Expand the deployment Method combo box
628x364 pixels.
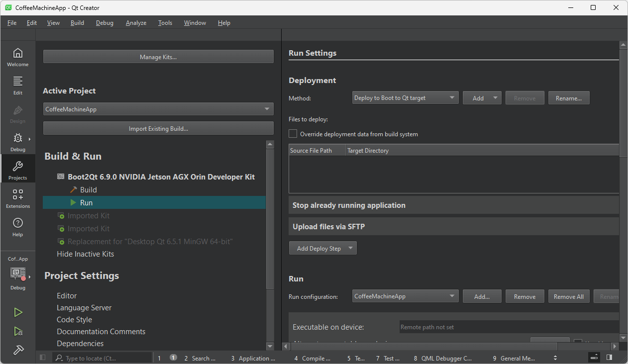tap(405, 98)
